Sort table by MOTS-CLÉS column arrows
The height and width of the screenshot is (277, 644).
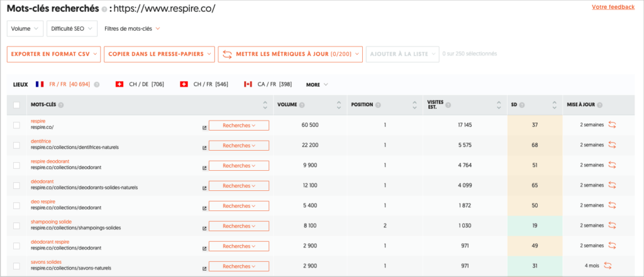click(265, 105)
